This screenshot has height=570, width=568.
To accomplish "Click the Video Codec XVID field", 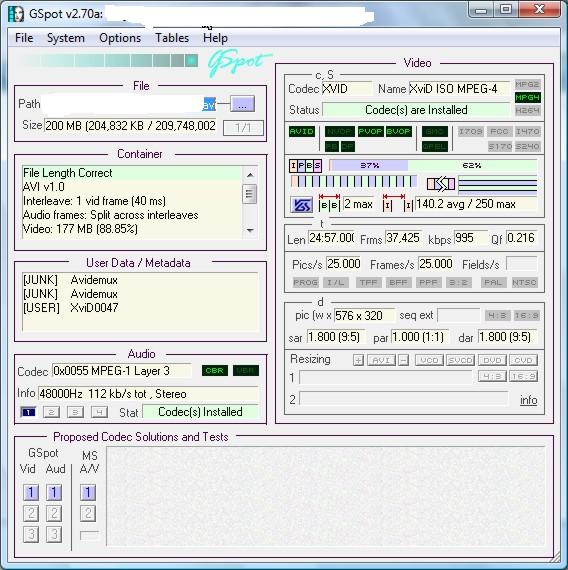I will pos(347,89).
